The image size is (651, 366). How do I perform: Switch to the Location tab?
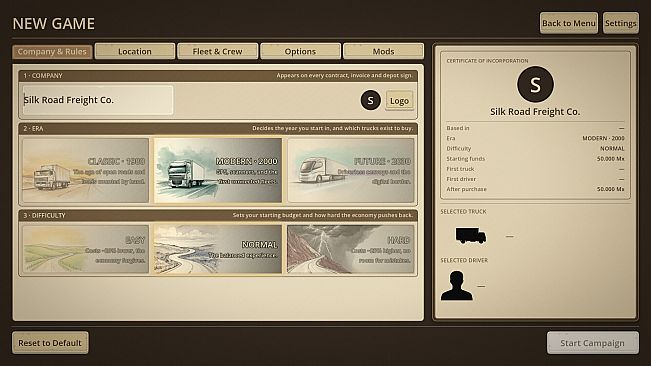coord(135,51)
